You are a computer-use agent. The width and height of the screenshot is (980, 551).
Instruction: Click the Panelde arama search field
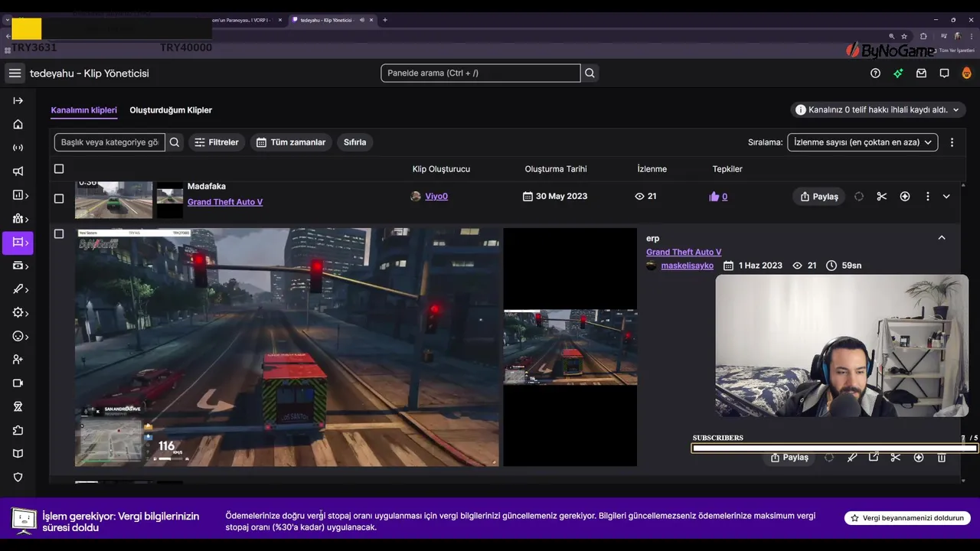click(481, 73)
